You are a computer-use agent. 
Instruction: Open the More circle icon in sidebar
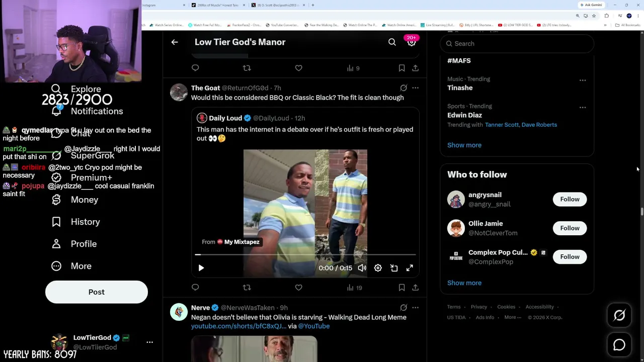56,266
